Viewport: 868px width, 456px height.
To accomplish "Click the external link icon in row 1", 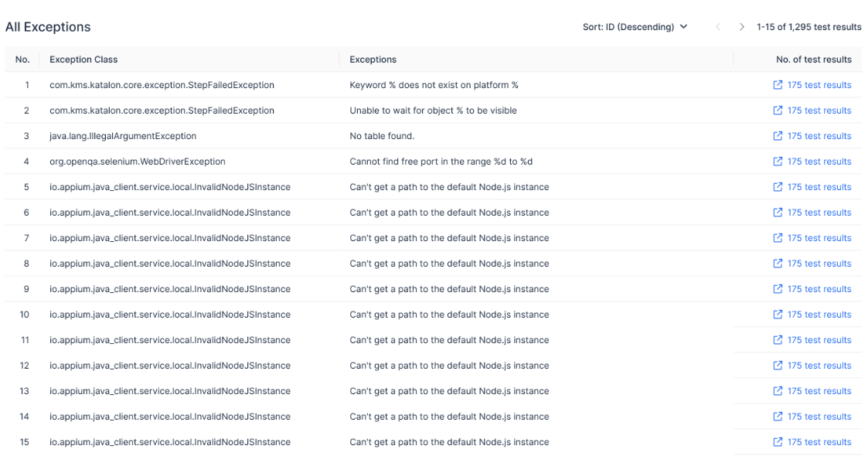I will [778, 85].
